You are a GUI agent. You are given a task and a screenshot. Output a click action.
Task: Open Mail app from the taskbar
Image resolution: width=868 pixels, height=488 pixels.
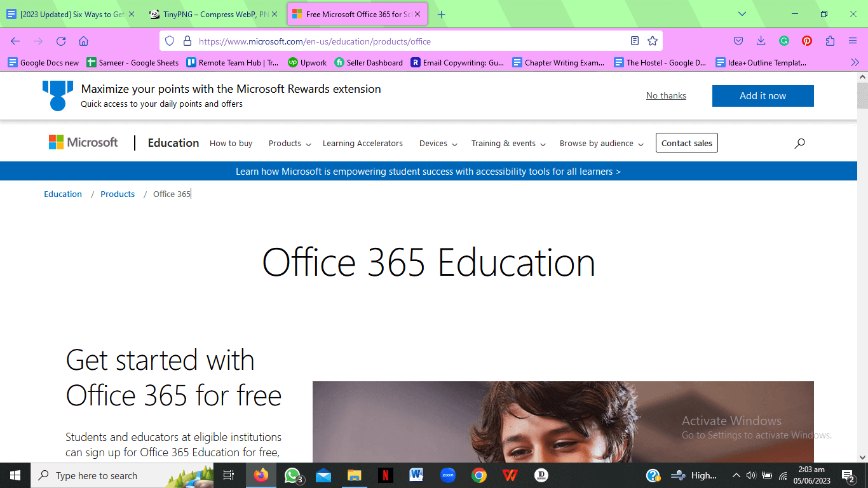point(323,475)
